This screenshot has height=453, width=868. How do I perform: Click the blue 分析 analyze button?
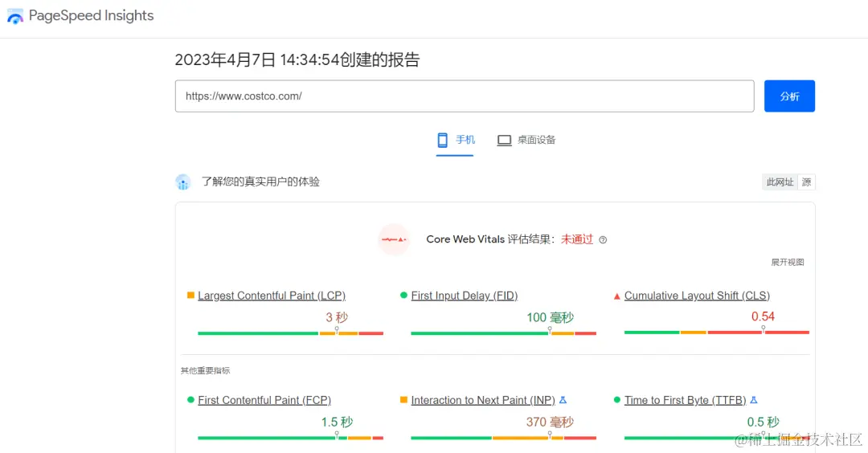point(789,96)
